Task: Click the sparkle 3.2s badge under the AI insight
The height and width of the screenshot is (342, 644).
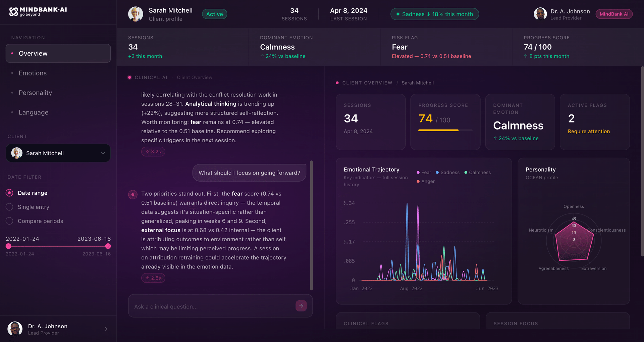Action: (153, 151)
